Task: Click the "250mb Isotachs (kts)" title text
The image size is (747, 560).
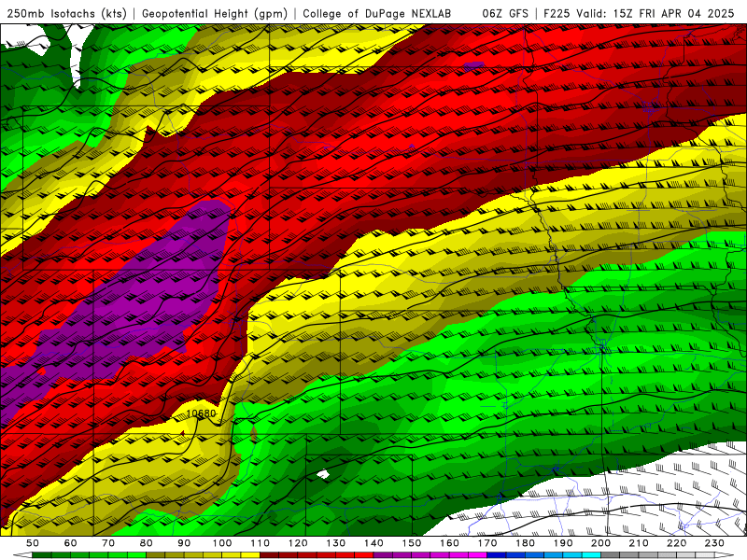Action: pos(66,13)
